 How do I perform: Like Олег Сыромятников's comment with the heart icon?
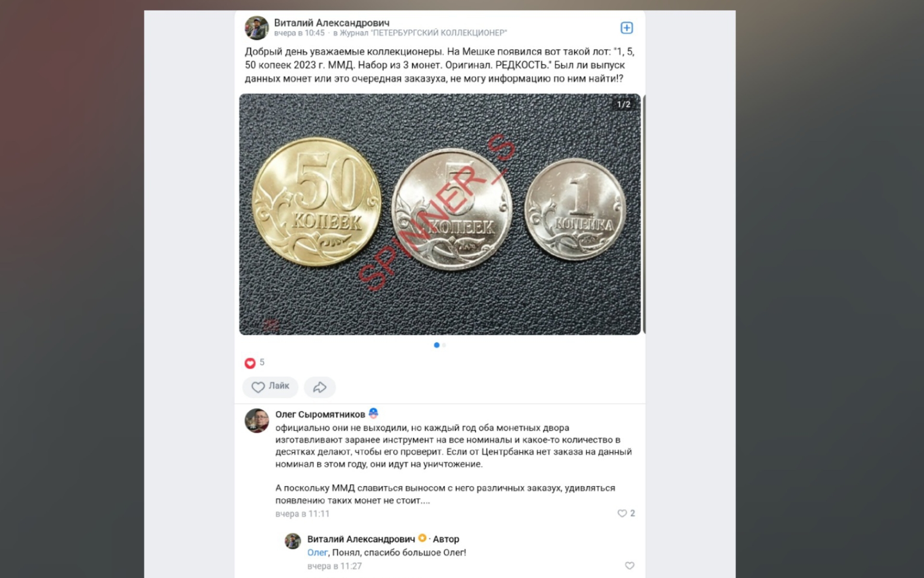[622, 513]
